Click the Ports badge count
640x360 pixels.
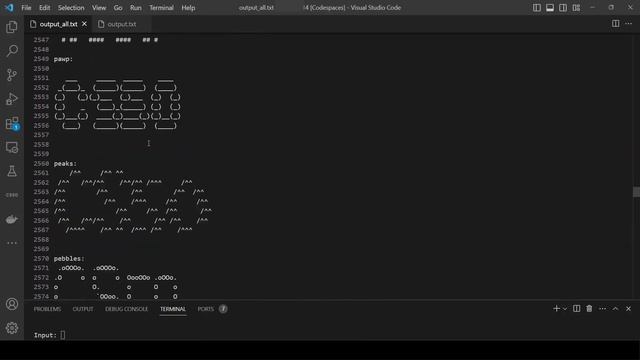click(x=223, y=309)
